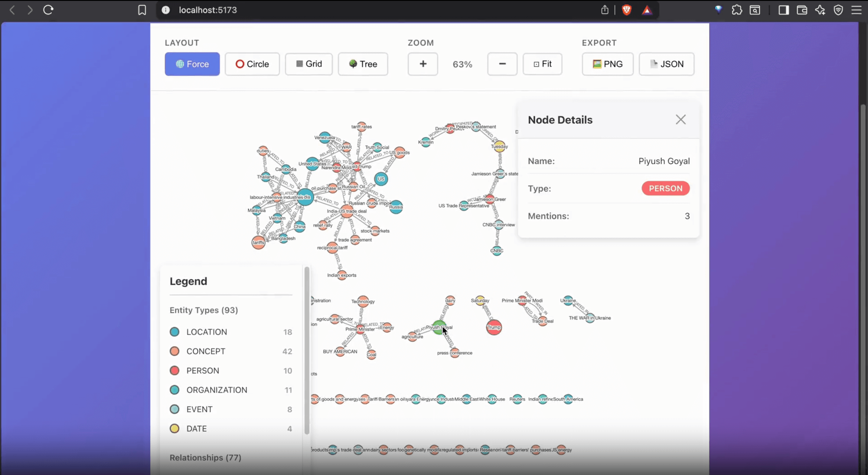Click the zoom out minus icon

pyautogui.click(x=502, y=64)
